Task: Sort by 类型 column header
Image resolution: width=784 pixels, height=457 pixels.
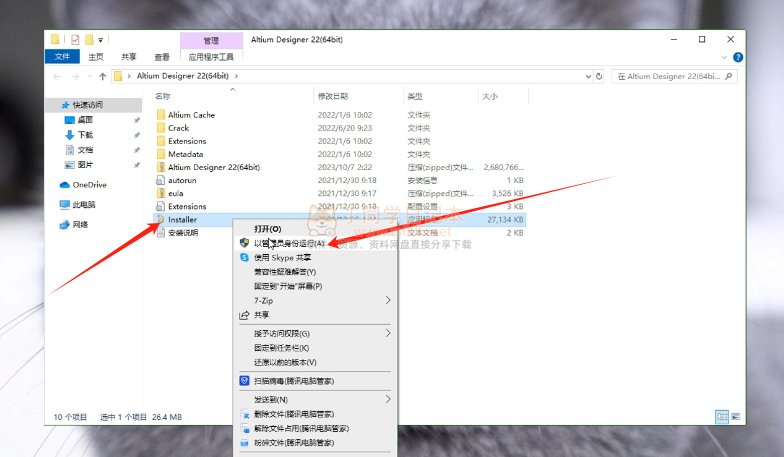Action: tap(415, 96)
